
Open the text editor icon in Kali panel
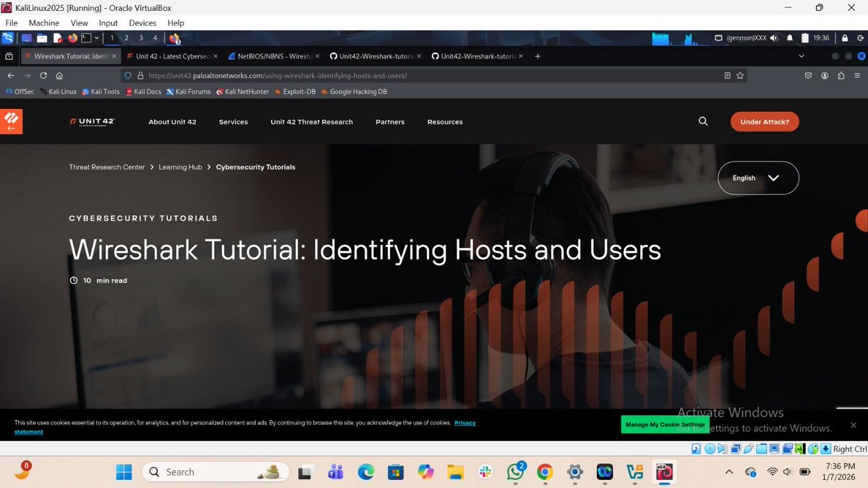coord(58,38)
